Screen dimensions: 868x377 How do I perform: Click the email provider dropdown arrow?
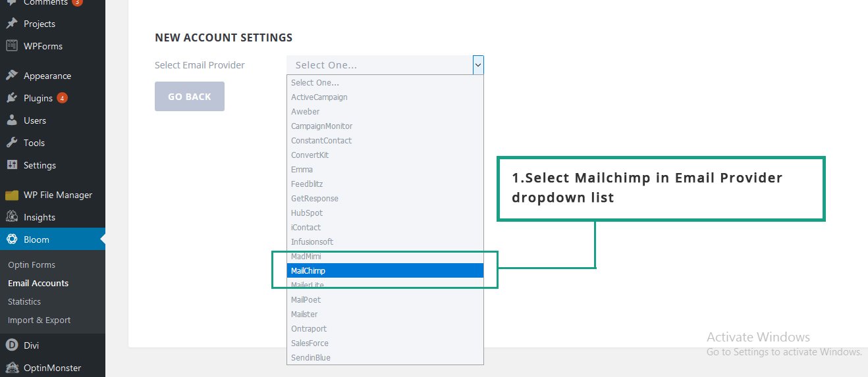[x=478, y=64]
